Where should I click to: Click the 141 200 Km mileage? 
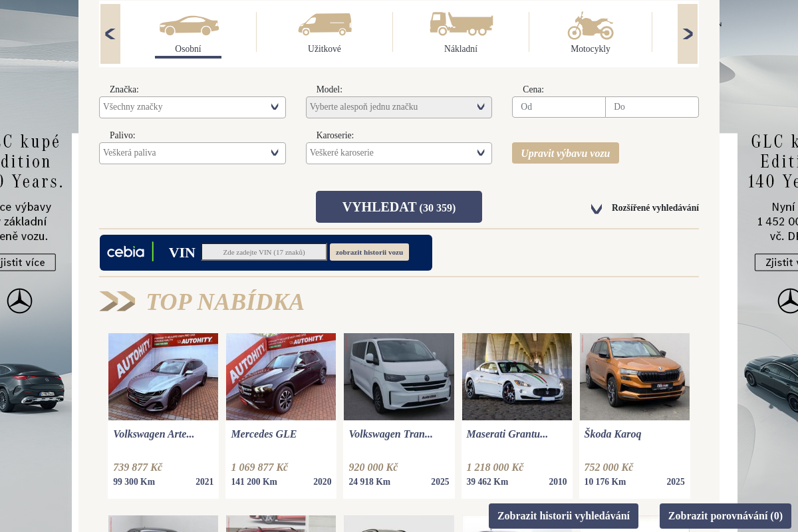(254, 482)
